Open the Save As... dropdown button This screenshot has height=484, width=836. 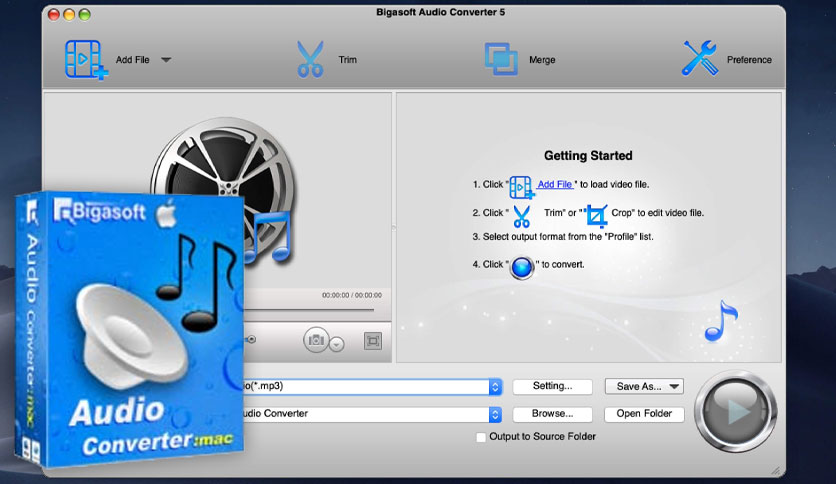point(644,386)
